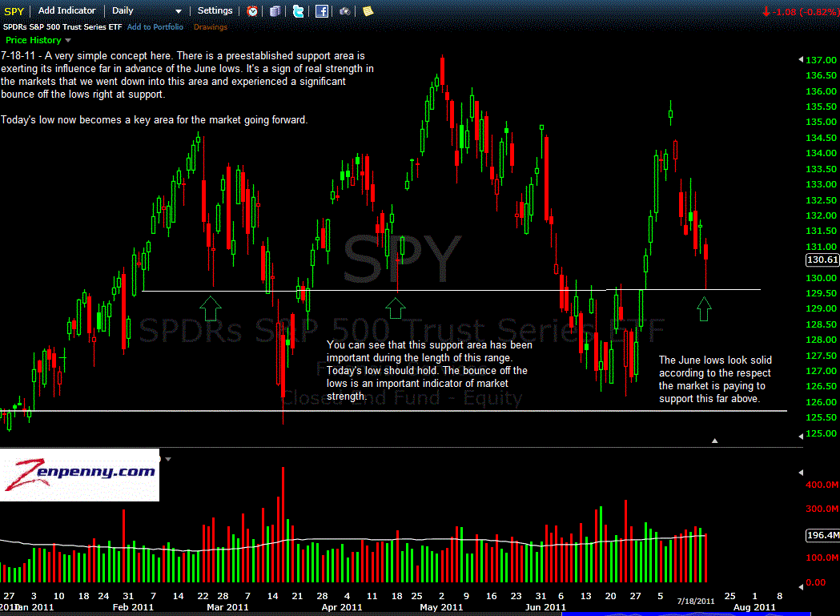Click the 400.00M volume axis label

coord(822,485)
